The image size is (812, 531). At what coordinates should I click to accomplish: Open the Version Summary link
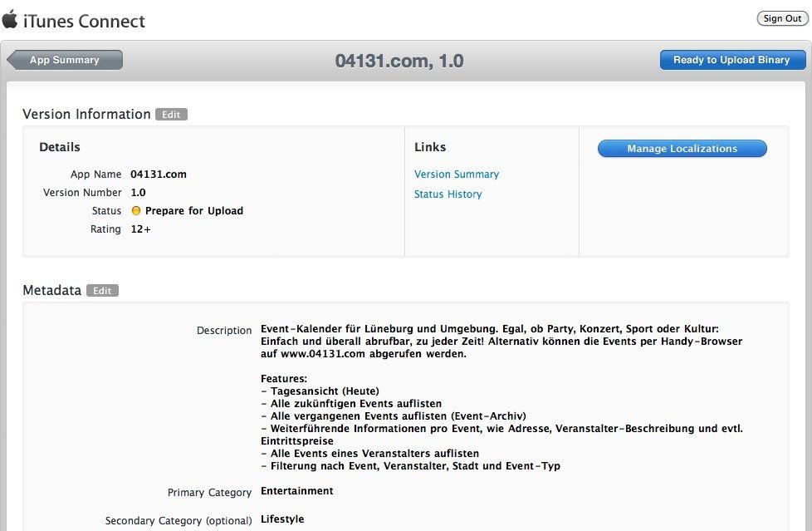click(457, 175)
